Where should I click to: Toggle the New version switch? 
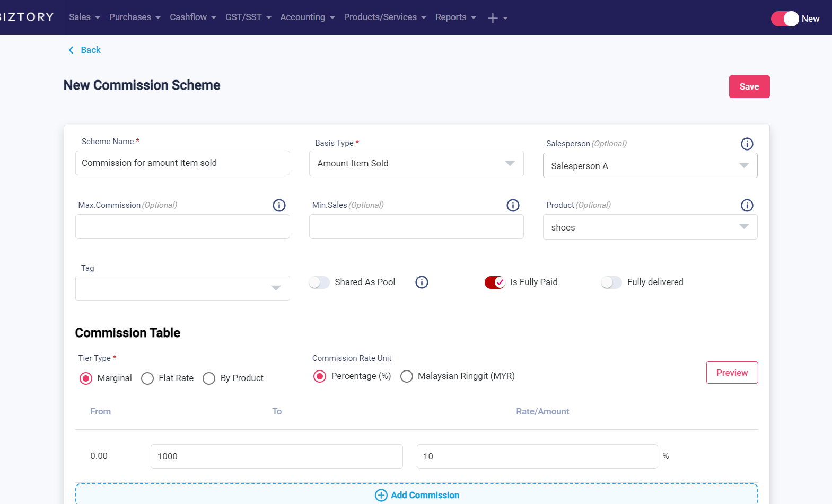point(785,19)
